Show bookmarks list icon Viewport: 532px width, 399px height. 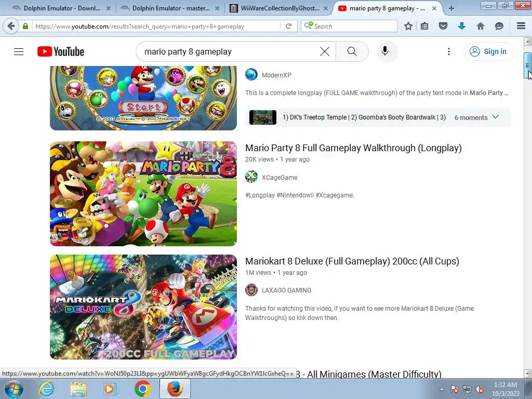tap(424, 26)
